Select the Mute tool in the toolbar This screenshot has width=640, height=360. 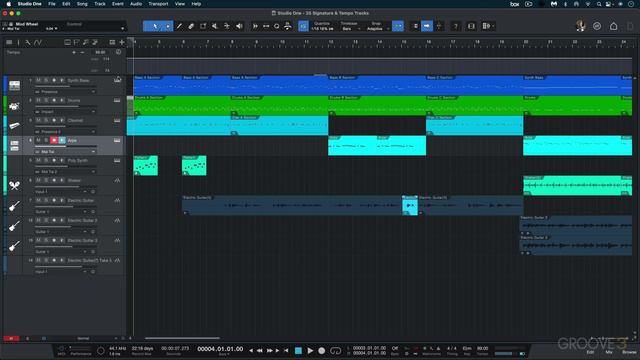coord(215,26)
